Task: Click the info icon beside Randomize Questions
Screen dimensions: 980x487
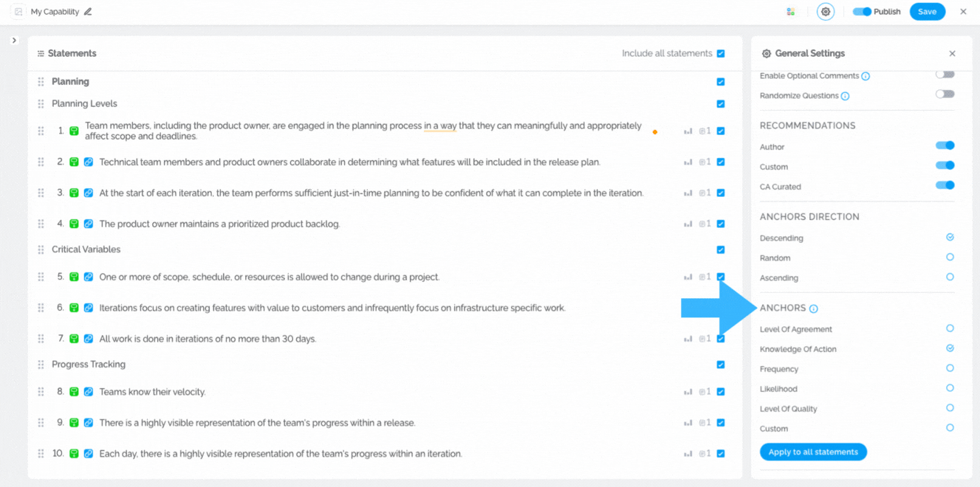Action: (845, 96)
